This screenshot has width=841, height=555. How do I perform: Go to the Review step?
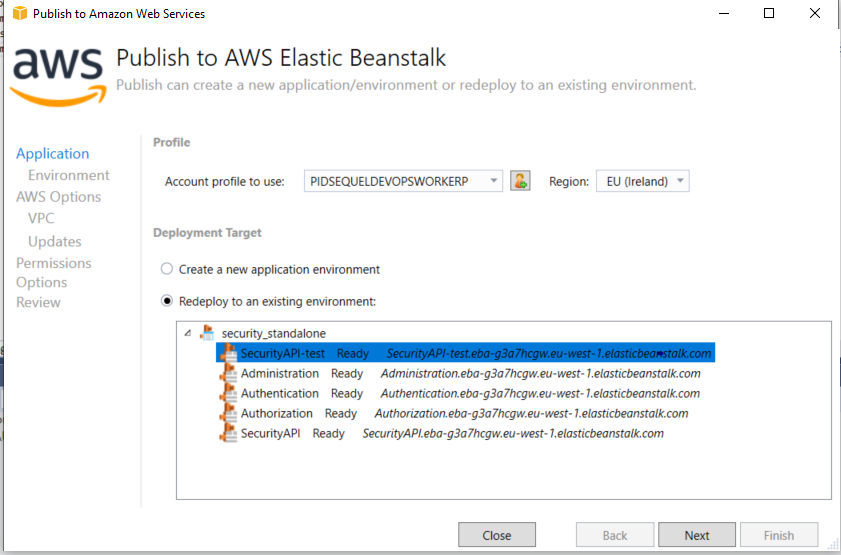coord(38,302)
